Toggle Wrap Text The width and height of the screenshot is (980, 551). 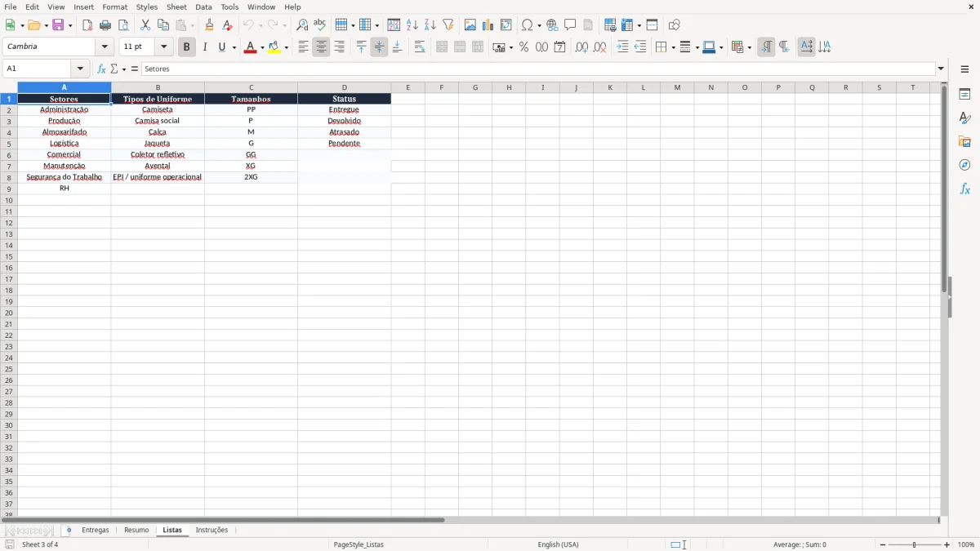(420, 47)
